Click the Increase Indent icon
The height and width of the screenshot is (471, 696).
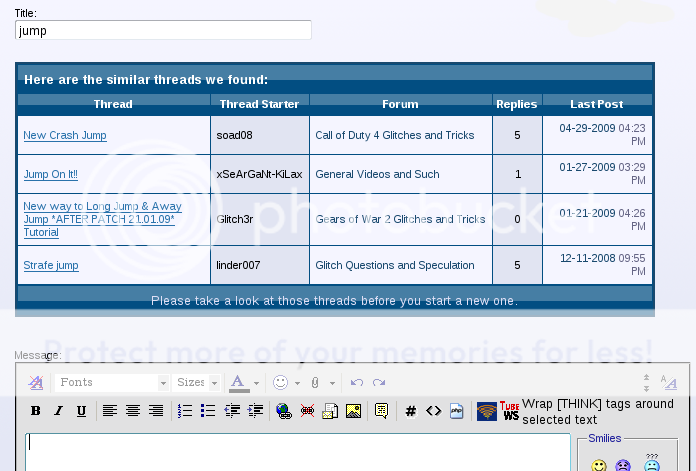[x=255, y=411]
